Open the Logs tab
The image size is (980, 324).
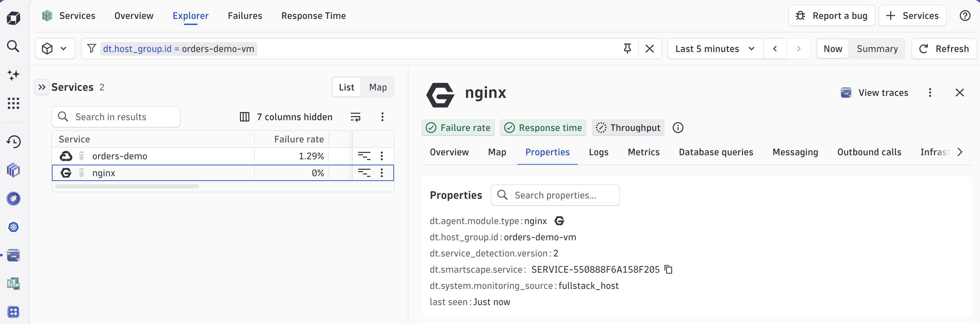[x=599, y=152]
